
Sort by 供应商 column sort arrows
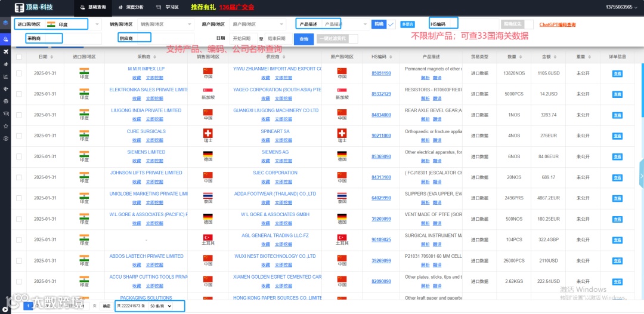(x=283, y=57)
